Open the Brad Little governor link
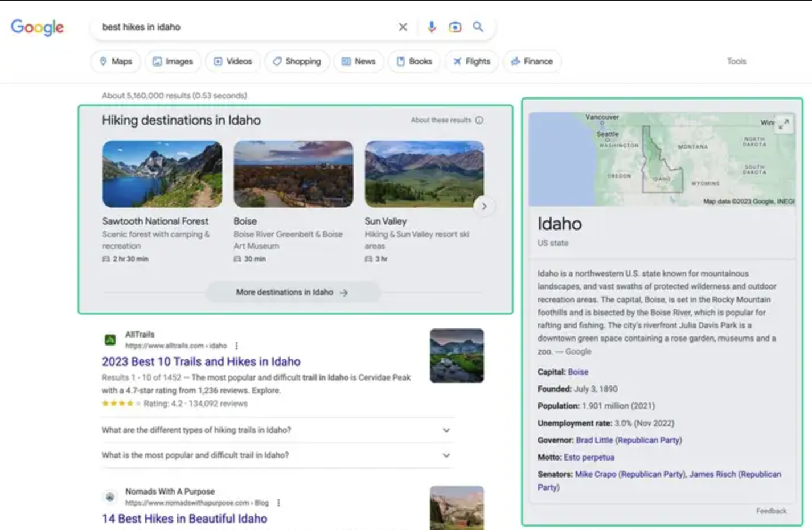 click(x=594, y=440)
